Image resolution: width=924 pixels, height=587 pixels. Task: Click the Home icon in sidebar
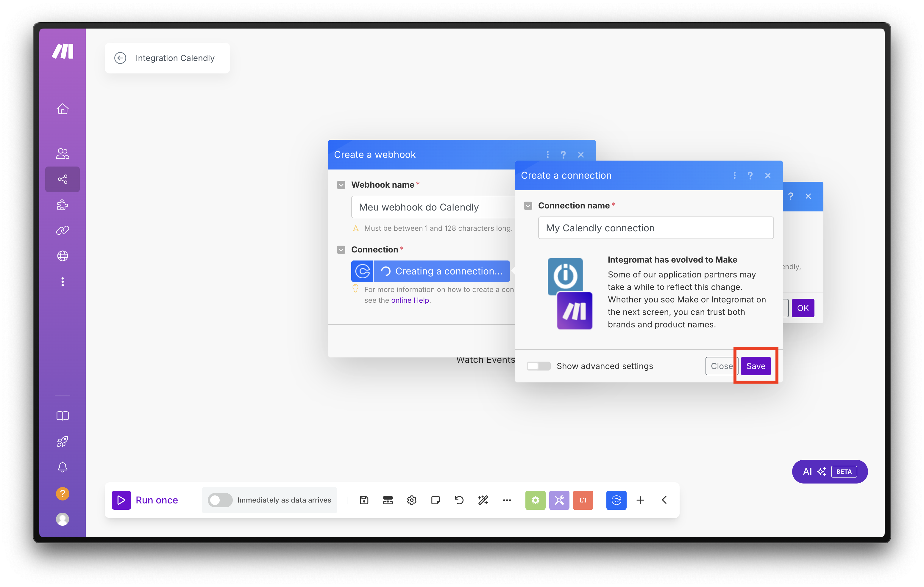[62, 109]
